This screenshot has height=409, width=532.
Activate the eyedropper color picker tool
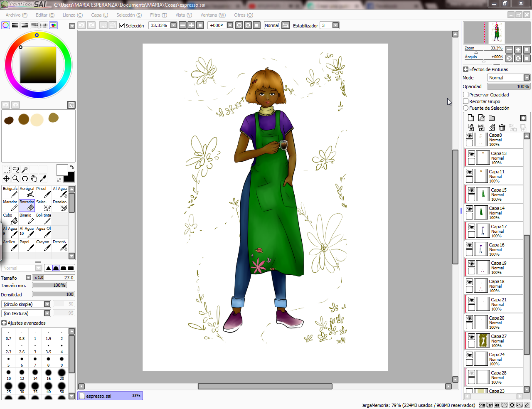point(43,179)
